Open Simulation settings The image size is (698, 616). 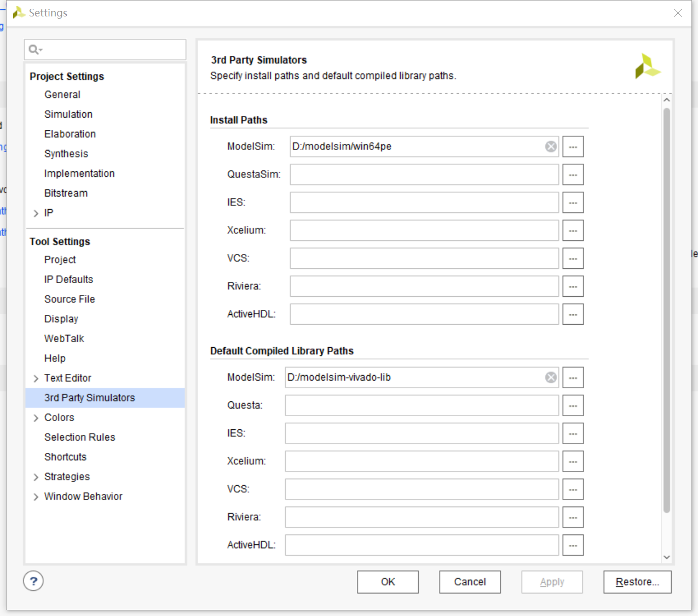(68, 114)
